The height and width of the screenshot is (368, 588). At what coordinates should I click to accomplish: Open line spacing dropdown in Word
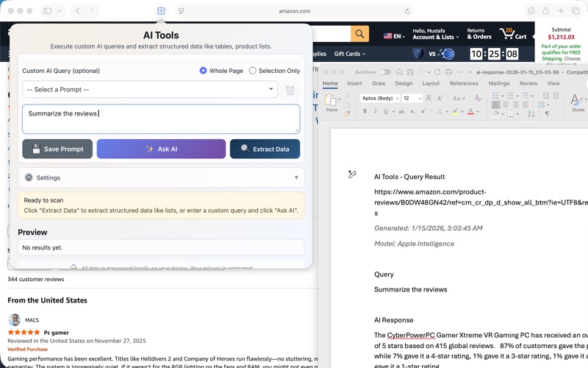click(541, 105)
